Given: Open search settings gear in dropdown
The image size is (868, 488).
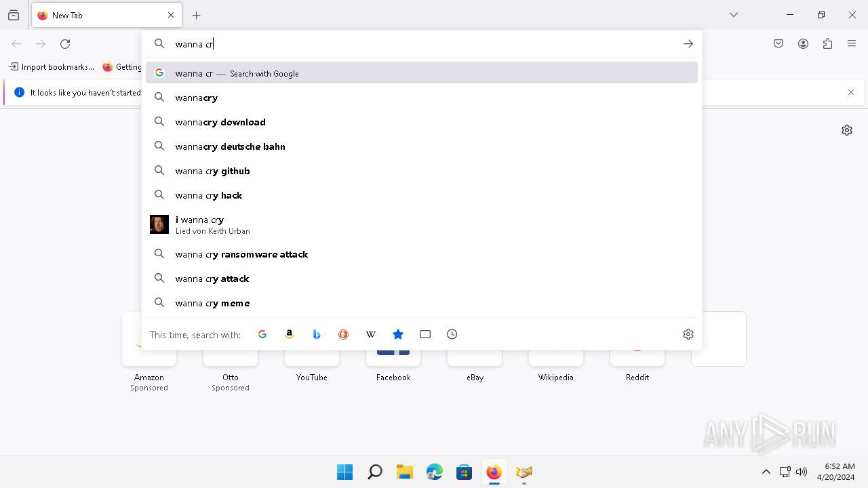Looking at the screenshot, I should pyautogui.click(x=688, y=334).
